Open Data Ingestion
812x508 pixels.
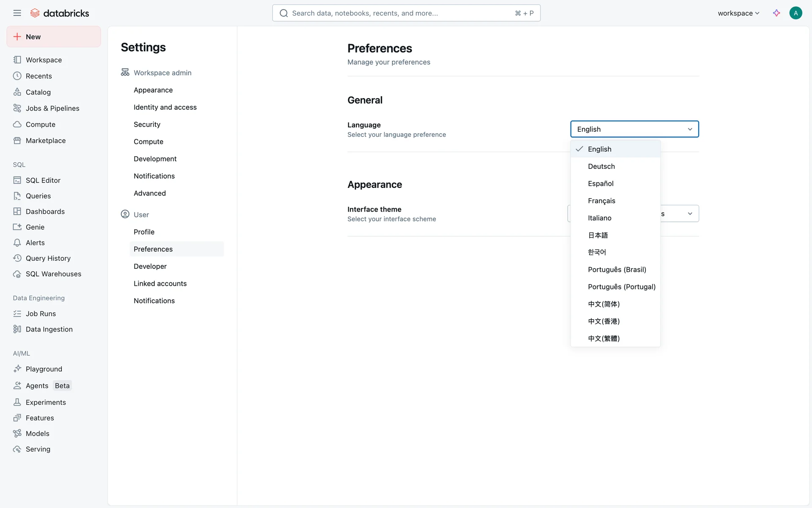49,329
